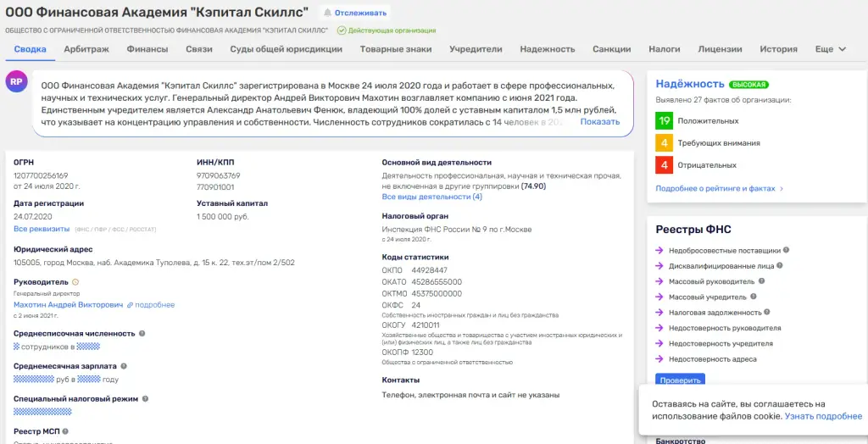The image size is (868, 444).
Task: Click the legal address text line
Action: [154, 263]
